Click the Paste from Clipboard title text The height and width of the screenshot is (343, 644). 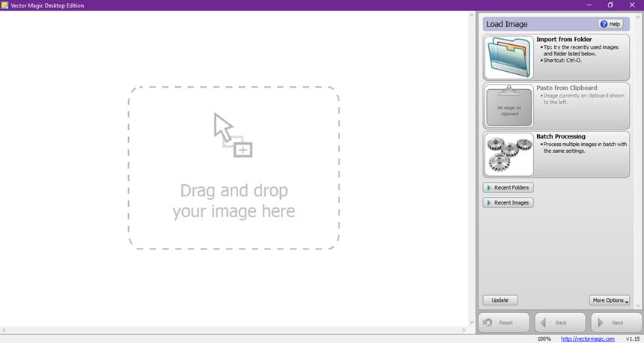[x=566, y=88]
